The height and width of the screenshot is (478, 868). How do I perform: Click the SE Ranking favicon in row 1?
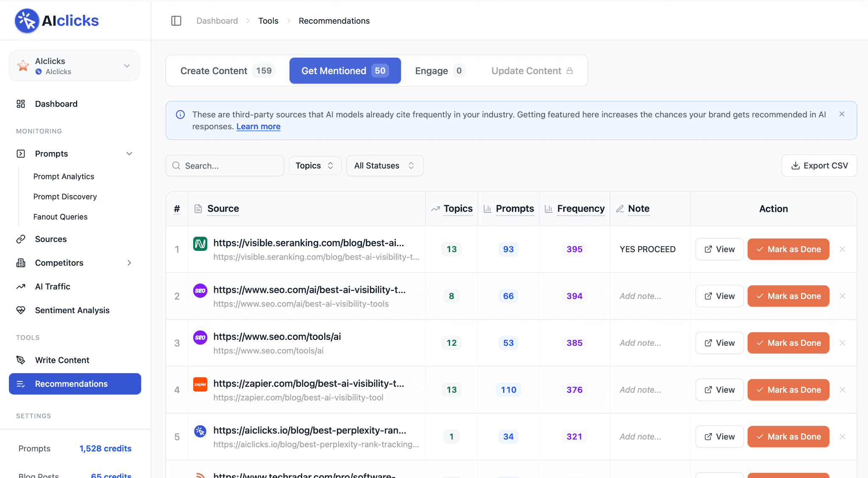coord(200,244)
